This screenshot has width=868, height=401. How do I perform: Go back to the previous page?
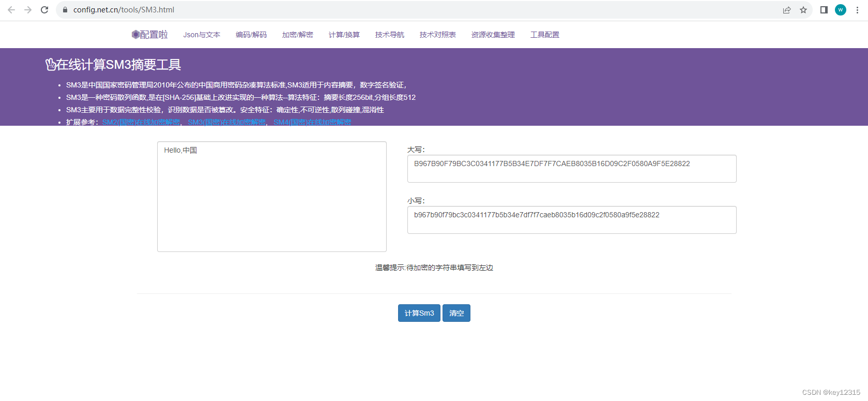(x=11, y=10)
